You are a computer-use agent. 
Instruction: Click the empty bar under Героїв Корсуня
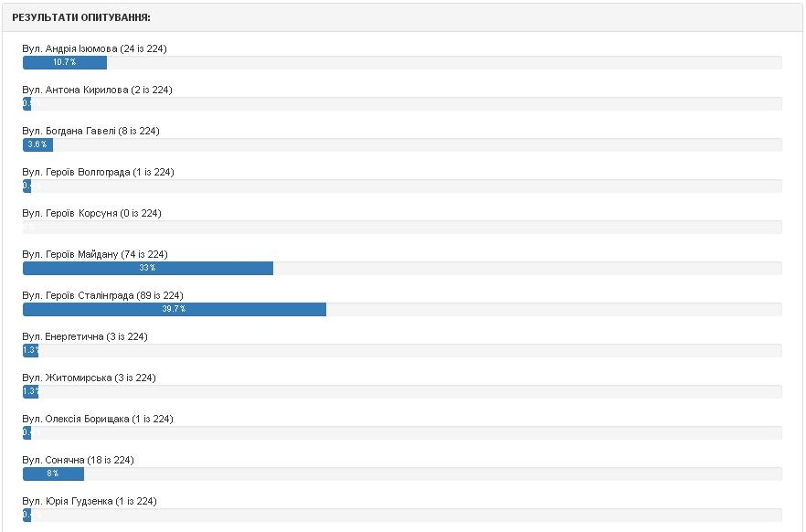click(402, 227)
